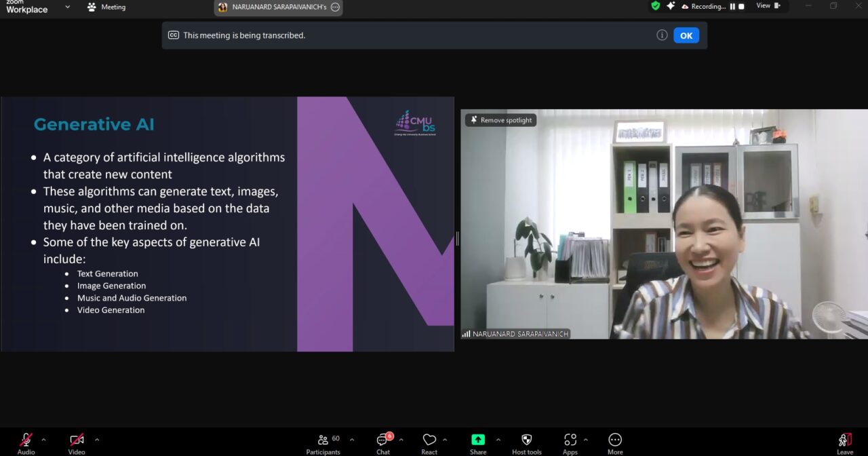Open the Participants panel
Screen dimensions: 868x456
pyautogui.click(x=323, y=441)
